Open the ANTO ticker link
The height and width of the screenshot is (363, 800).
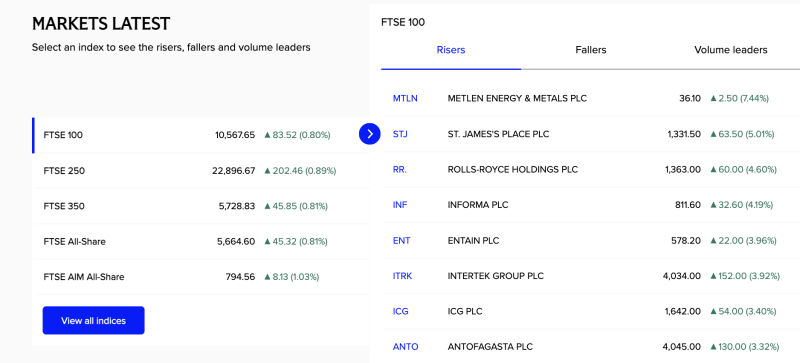(x=406, y=347)
